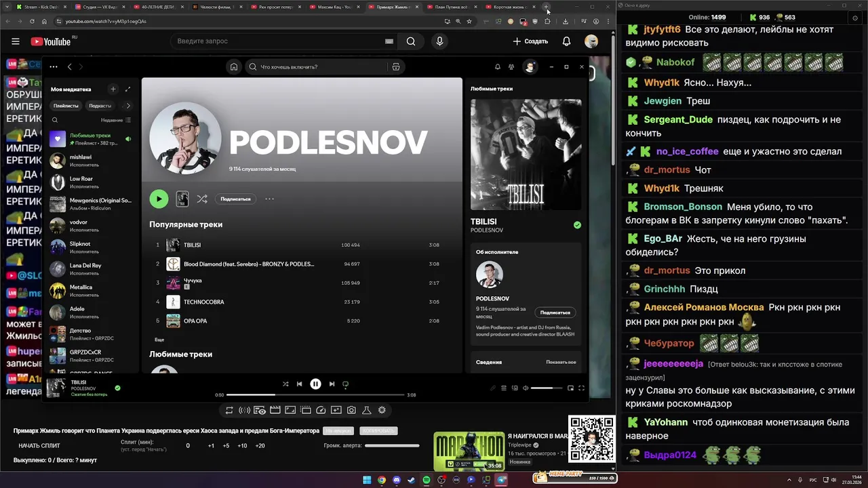Open Spotify notifications bell
This screenshot has height=488, width=868.
coord(498,67)
